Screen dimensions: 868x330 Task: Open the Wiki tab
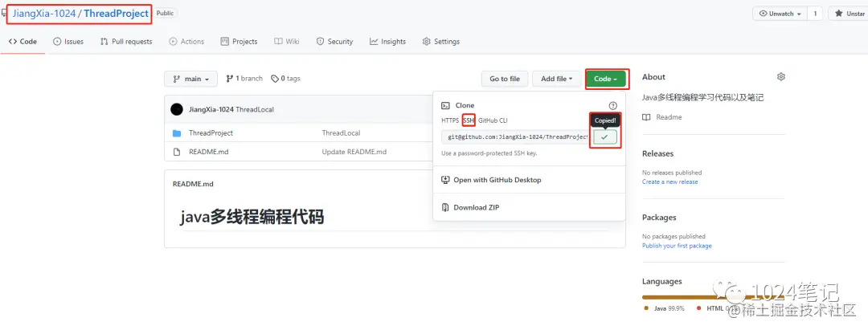pos(287,42)
